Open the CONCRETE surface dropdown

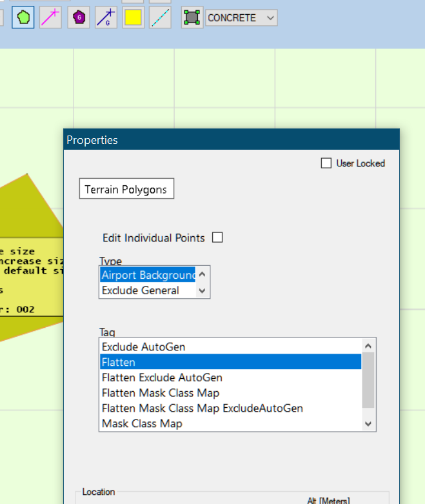click(x=242, y=18)
